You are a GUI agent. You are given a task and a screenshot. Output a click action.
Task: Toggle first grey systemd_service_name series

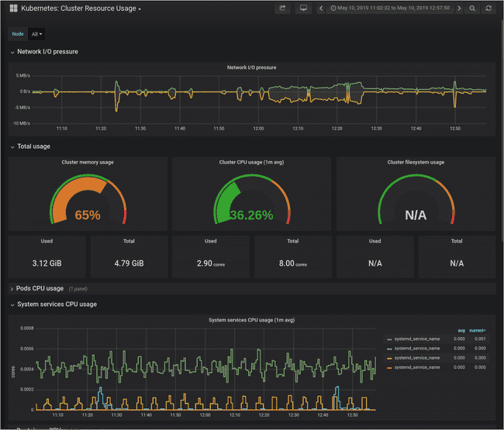(417, 339)
